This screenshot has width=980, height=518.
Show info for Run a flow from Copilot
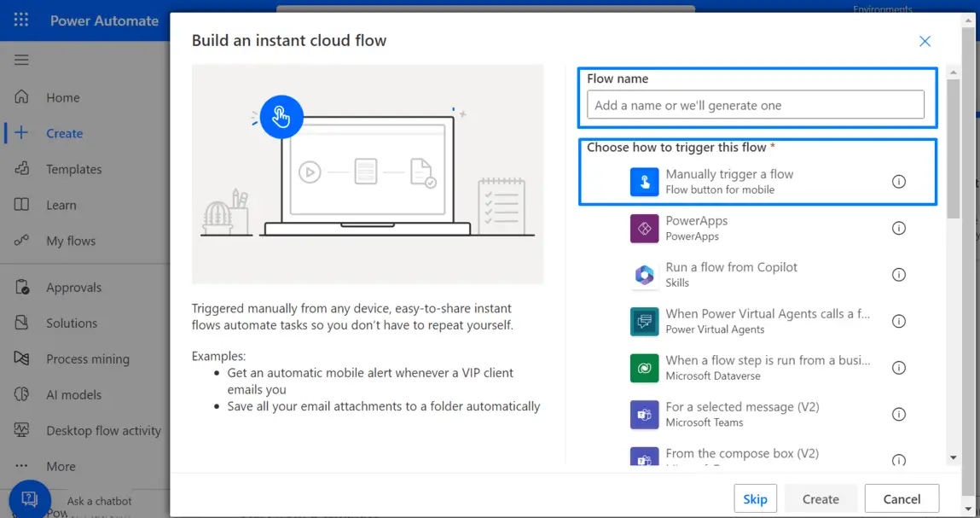[898, 275]
